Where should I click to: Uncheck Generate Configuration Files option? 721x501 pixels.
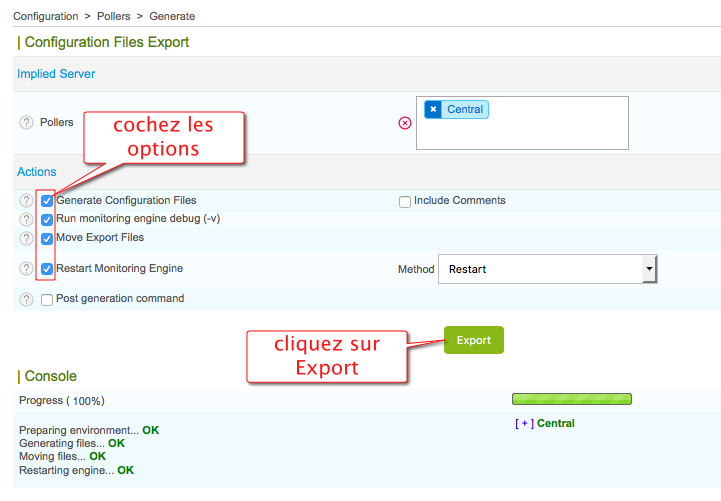pos(47,201)
